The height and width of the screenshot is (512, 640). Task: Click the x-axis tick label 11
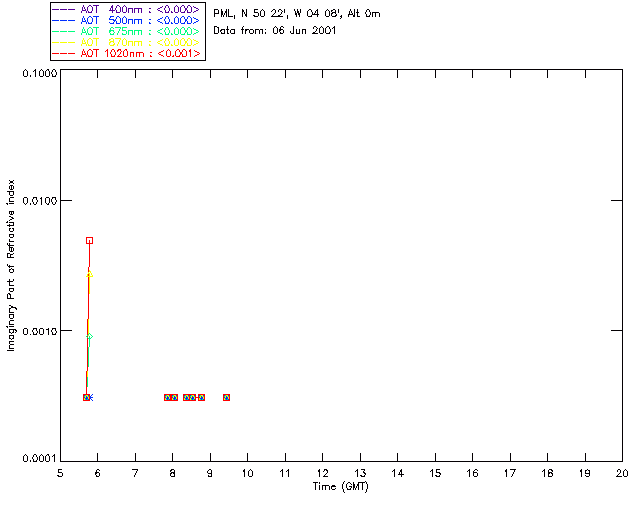285,473
